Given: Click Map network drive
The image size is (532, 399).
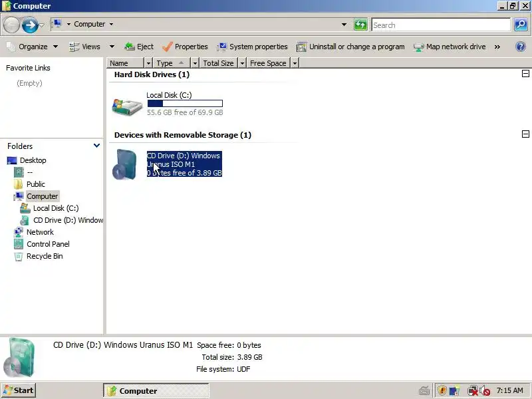Looking at the screenshot, I should [x=450, y=47].
